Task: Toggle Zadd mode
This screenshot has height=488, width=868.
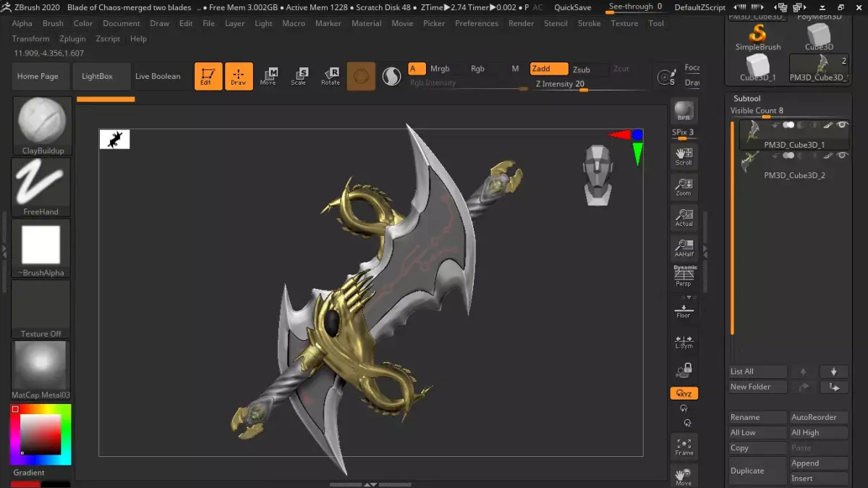Action: 549,69
